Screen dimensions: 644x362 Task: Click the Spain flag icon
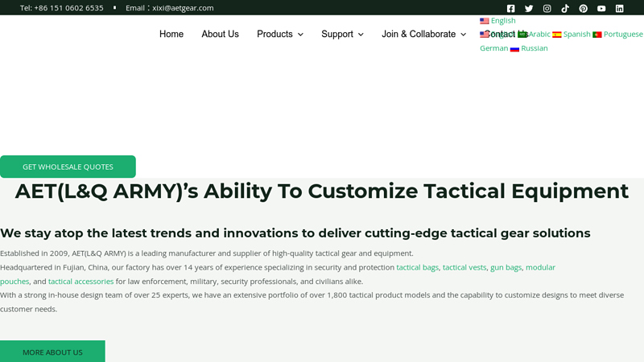tap(557, 35)
